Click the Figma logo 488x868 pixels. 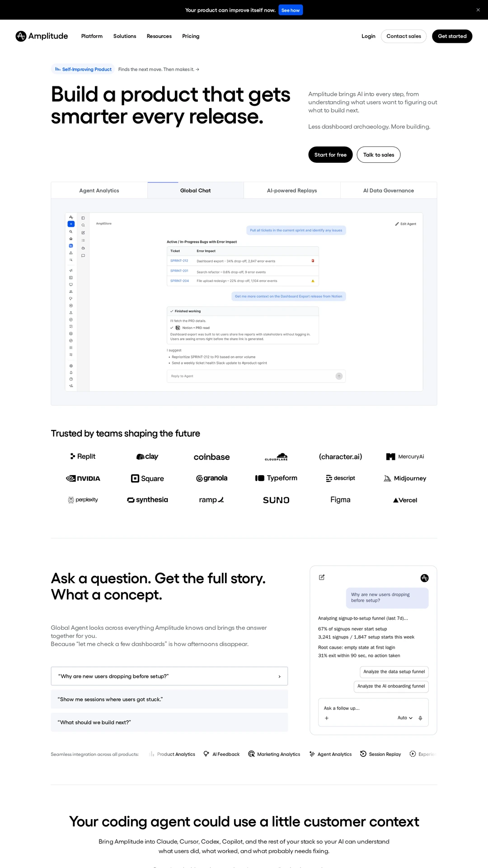[x=340, y=500]
